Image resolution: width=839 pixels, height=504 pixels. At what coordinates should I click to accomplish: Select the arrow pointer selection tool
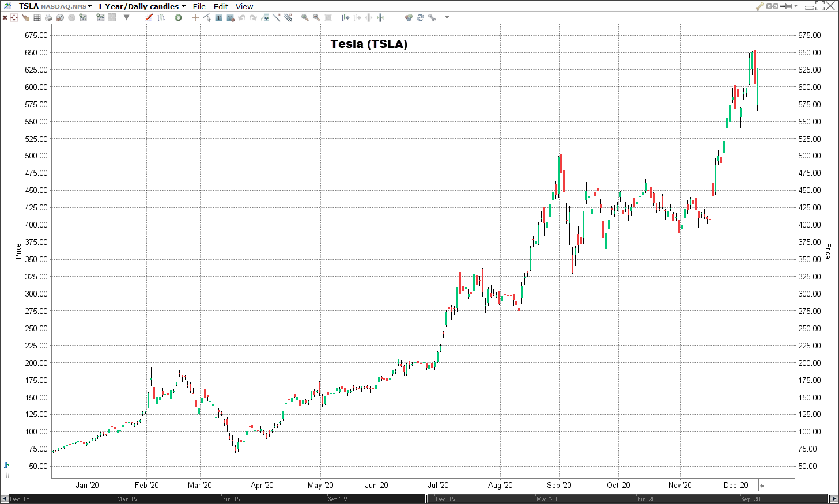pos(207,18)
